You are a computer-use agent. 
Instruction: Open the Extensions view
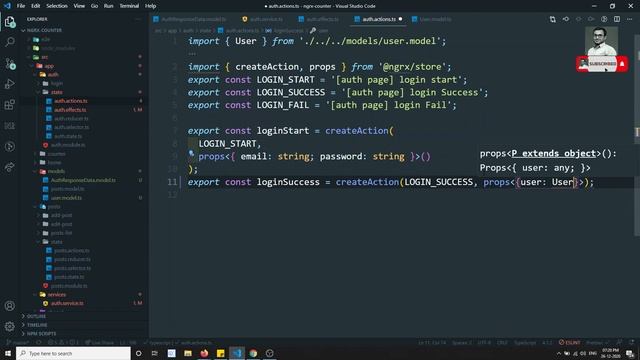[x=10, y=105]
